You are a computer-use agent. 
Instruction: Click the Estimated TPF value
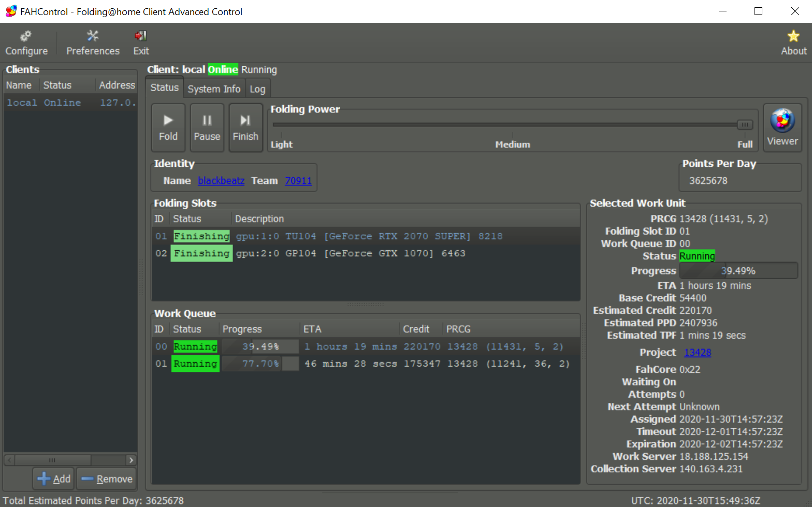713,336
